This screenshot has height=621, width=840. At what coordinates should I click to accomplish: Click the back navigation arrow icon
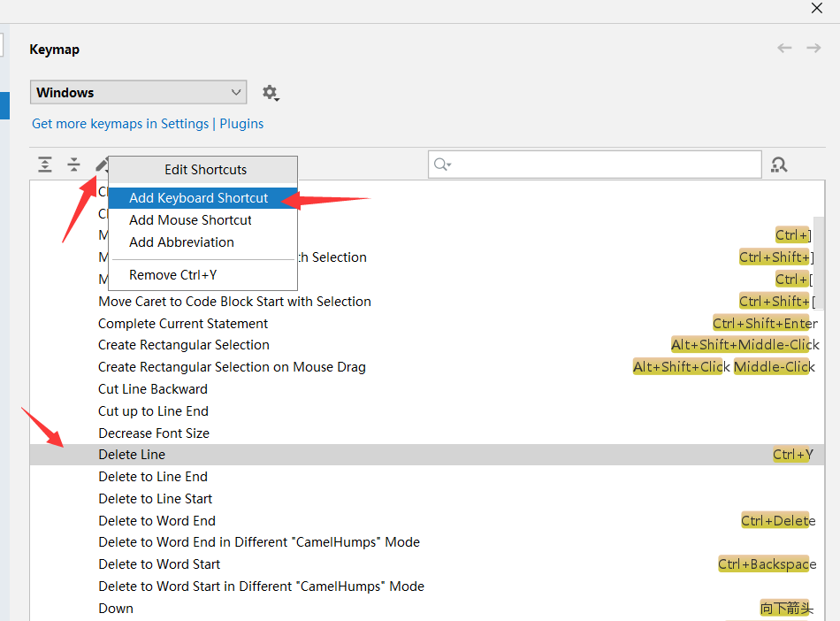pyautogui.click(x=784, y=48)
